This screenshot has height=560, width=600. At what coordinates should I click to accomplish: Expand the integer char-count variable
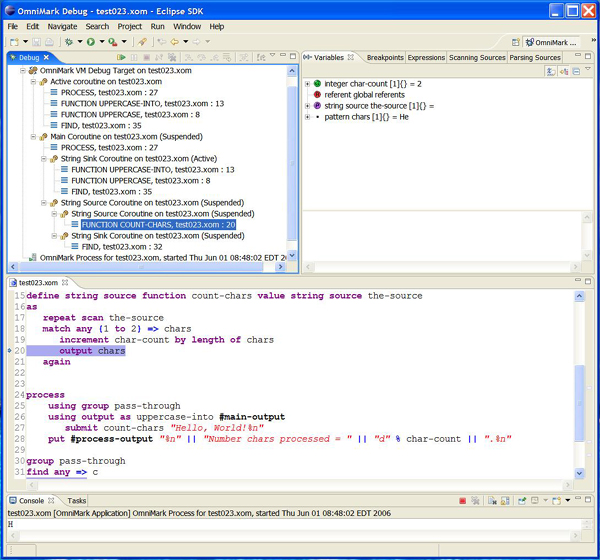point(307,84)
